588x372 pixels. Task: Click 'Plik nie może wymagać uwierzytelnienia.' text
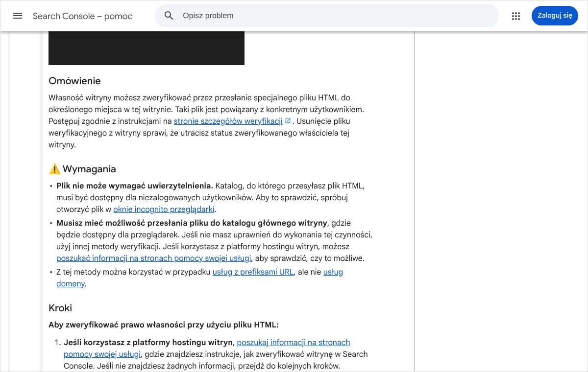tap(135, 186)
